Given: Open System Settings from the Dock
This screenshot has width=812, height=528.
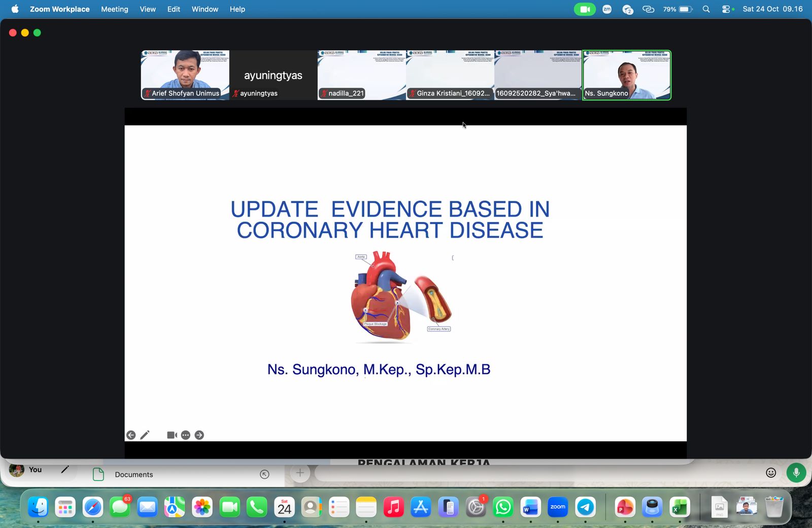Looking at the screenshot, I should tap(476, 507).
